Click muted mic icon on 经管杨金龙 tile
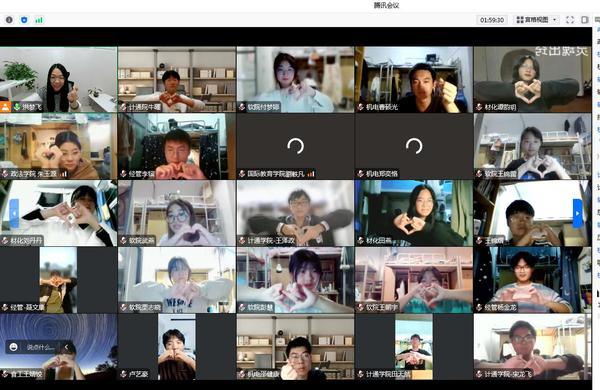600x390 pixels. [x=479, y=307]
